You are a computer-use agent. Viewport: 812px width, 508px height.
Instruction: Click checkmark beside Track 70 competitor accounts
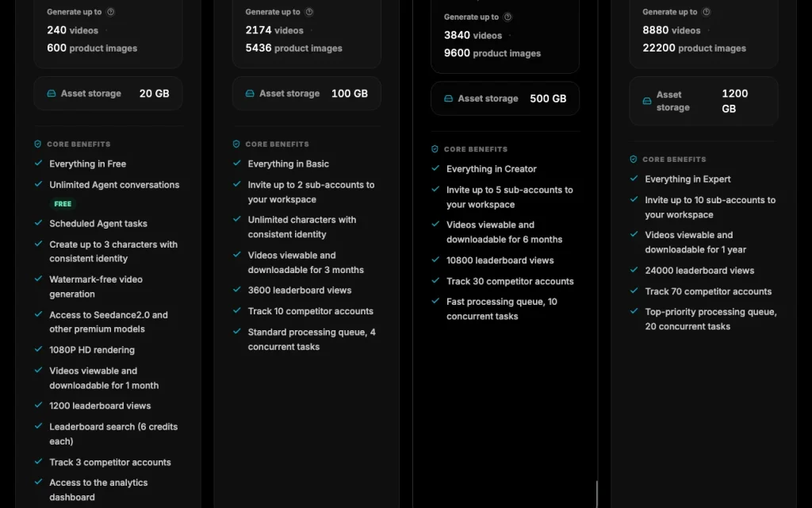pos(634,291)
